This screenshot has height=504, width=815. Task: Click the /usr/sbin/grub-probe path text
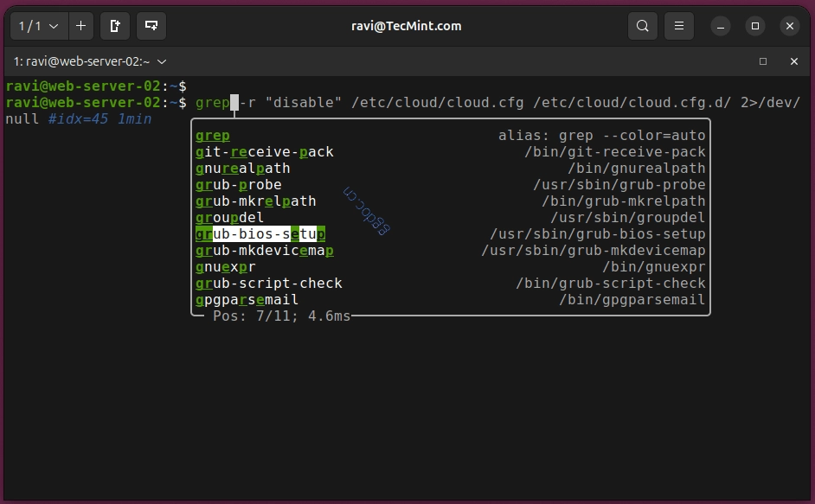tap(619, 184)
